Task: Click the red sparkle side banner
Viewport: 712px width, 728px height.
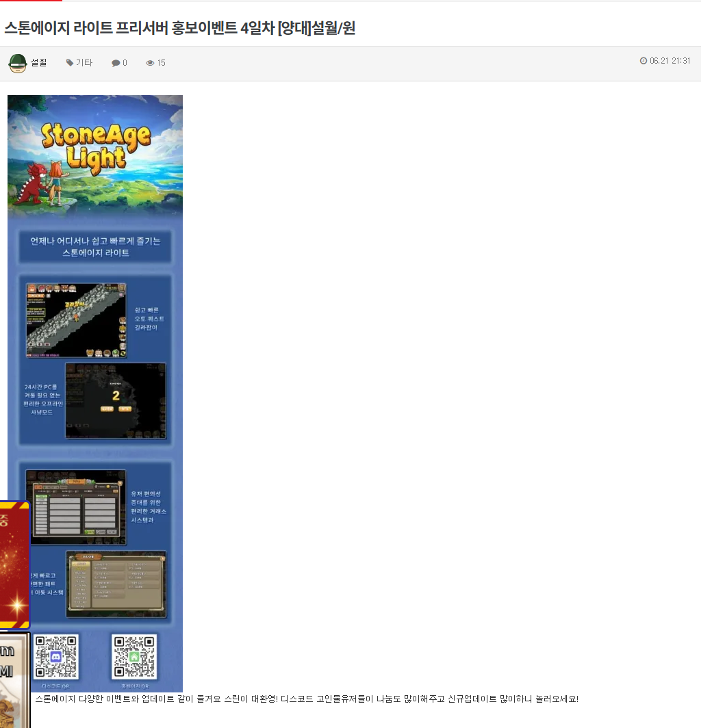Action: pos(15,565)
